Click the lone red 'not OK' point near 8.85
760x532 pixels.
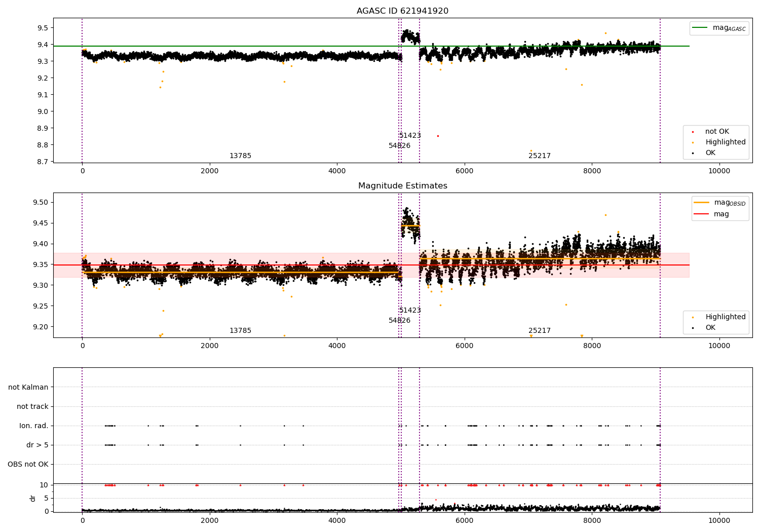(438, 136)
